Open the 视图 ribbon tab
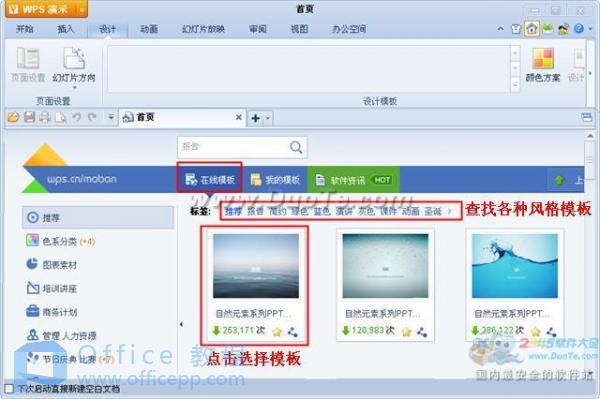 (x=299, y=29)
